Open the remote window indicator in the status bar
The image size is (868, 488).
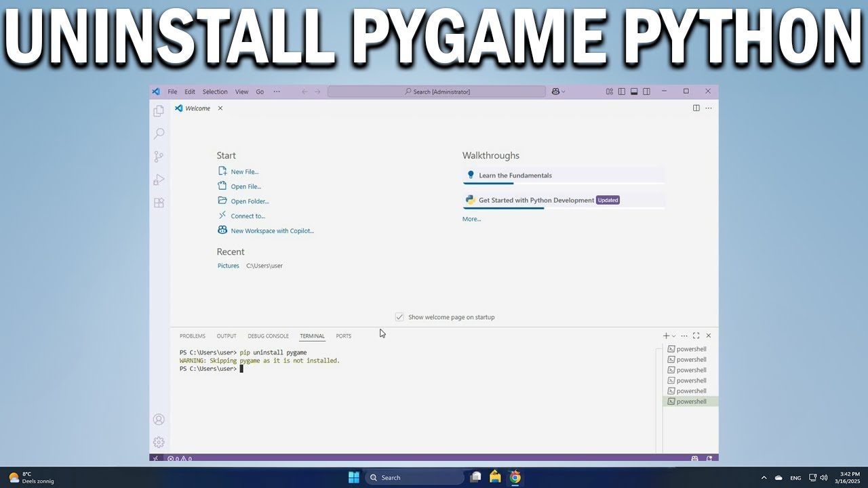(155, 458)
